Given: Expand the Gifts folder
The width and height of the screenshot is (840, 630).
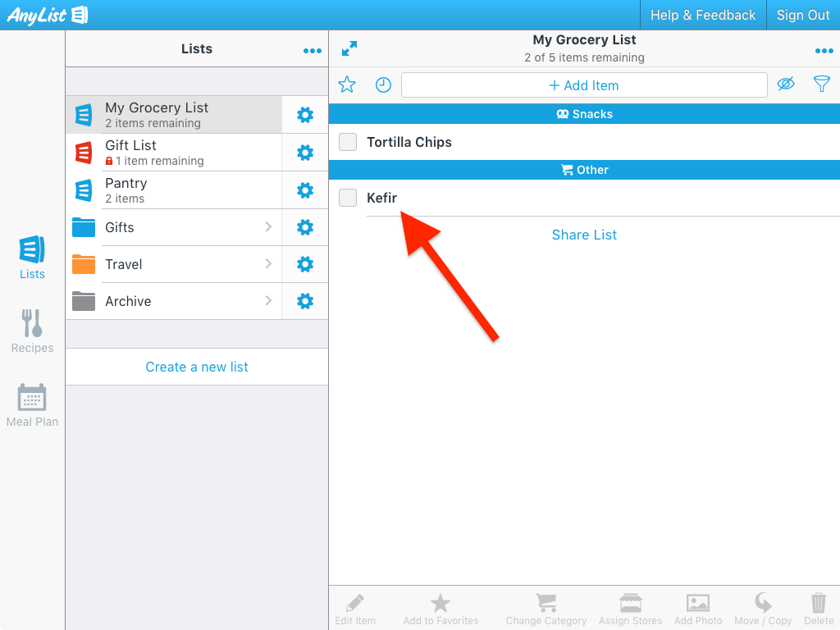Looking at the screenshot, I should (x=172, y=227).
